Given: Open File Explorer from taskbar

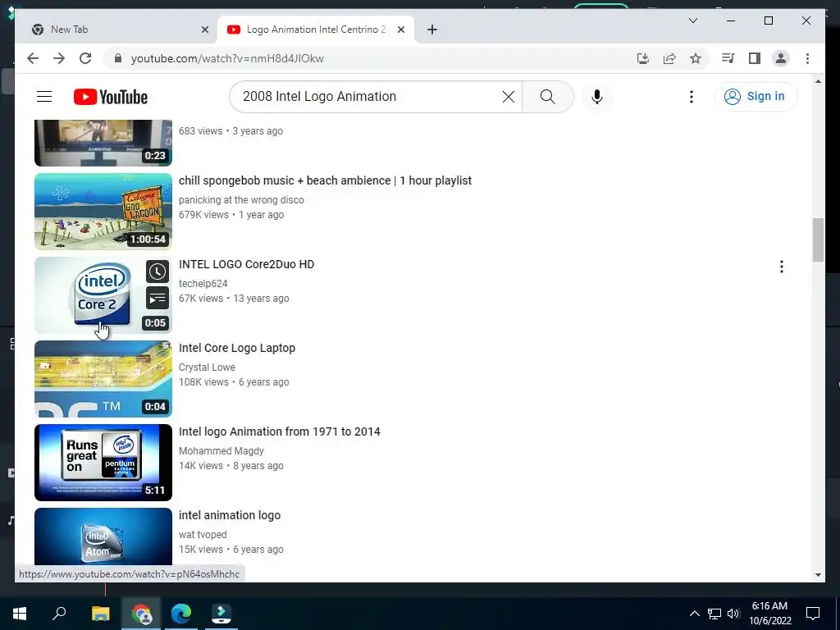Looking at the screenshot, I should 100,614.
